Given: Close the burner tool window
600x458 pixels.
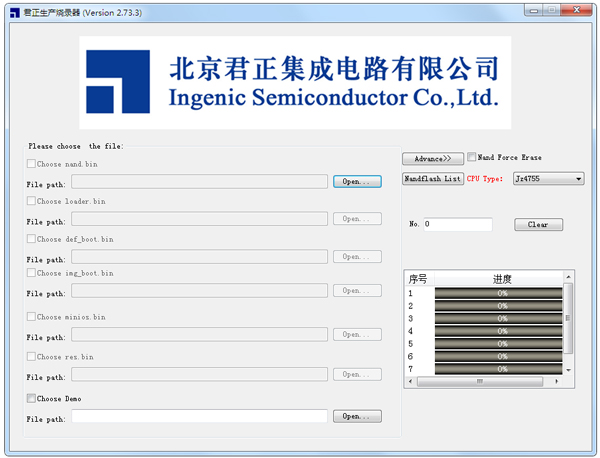Looking at the screenshot, I should click(577, 10).
